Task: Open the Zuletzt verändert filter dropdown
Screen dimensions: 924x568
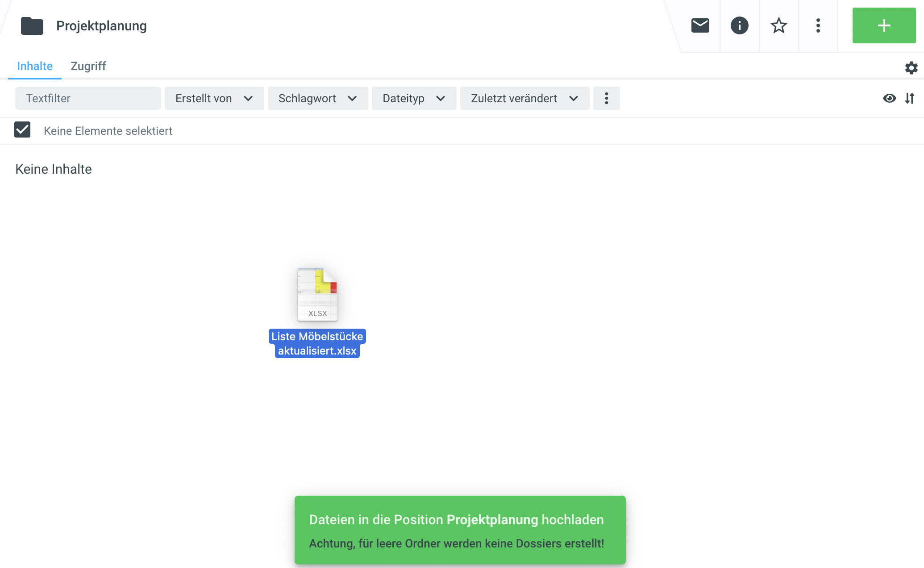Action: [524, 98]
